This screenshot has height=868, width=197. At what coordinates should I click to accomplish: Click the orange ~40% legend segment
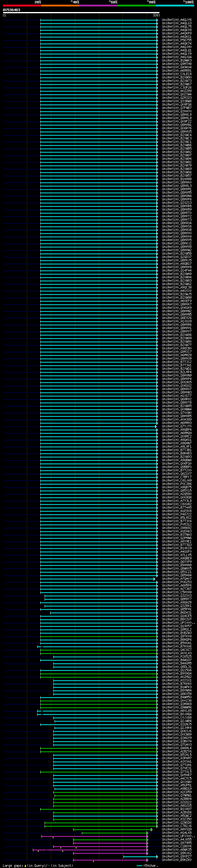point(60,6)
